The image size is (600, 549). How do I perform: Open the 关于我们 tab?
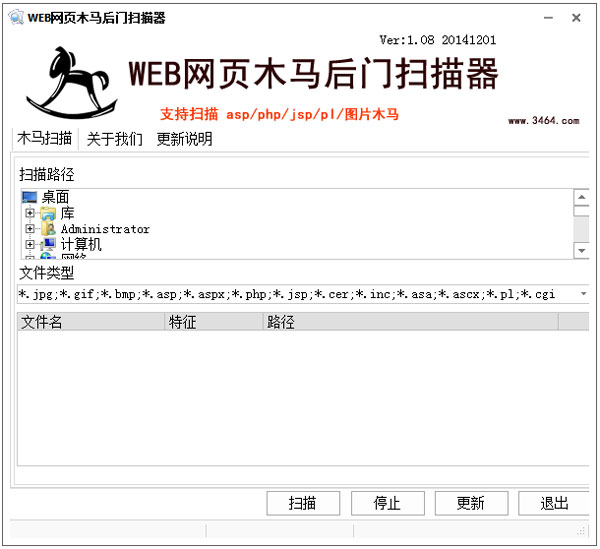[115, 139]
